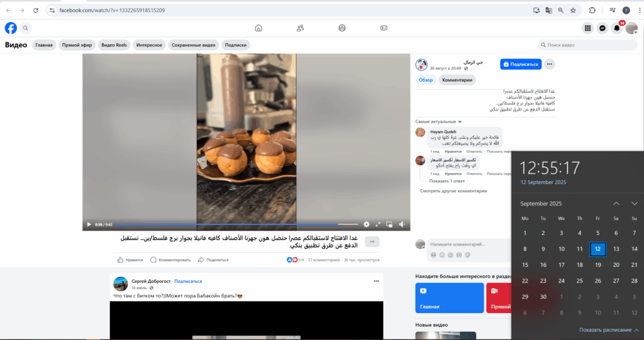Click 'Смотреть другие комментарии' link
644x340 pixels.
point(453,191)
